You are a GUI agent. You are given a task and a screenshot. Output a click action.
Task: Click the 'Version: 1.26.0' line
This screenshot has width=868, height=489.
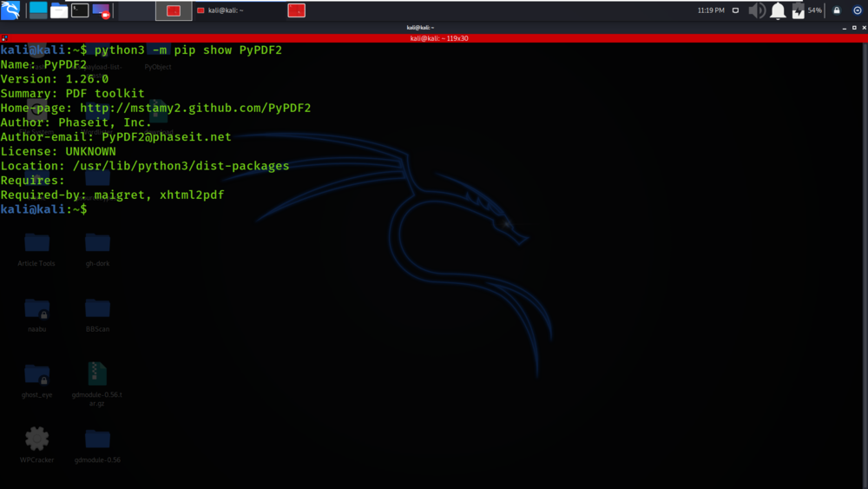click(x=54, y=79)
